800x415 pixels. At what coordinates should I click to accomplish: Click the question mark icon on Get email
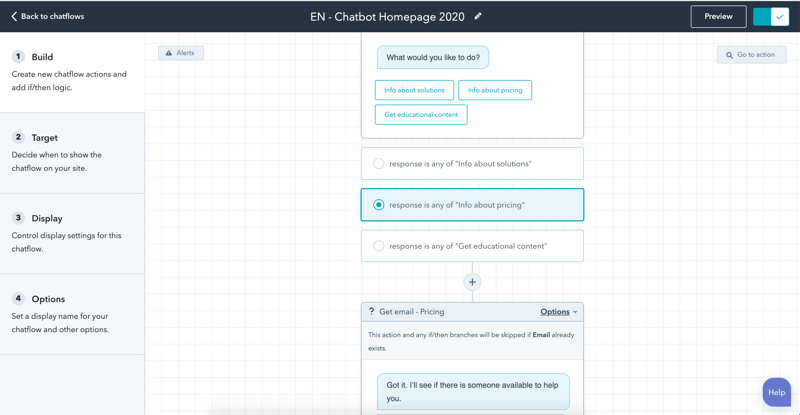371,311
